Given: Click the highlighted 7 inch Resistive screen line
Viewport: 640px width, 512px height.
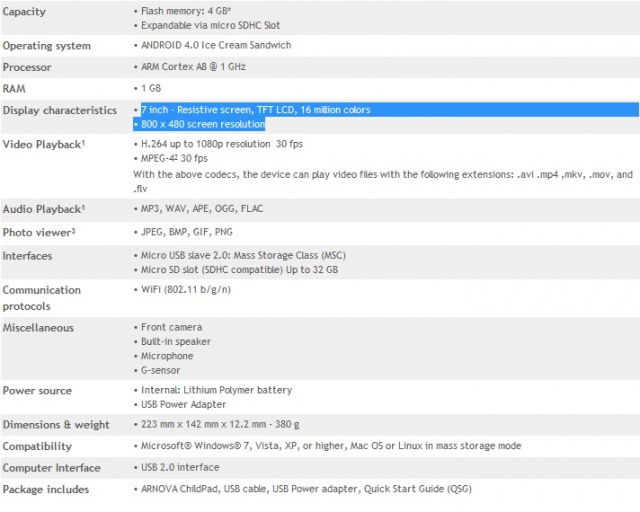Looking at the screenshot, I should [x=255, y=110].
